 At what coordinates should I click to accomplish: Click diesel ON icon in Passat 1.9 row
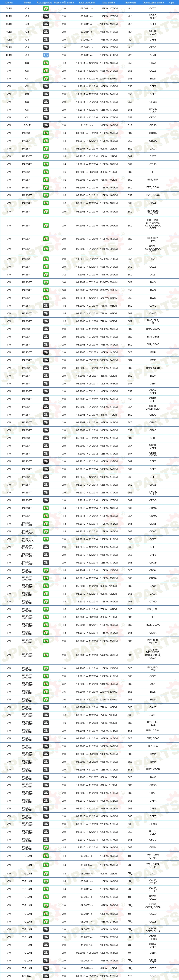click(46, 321)
